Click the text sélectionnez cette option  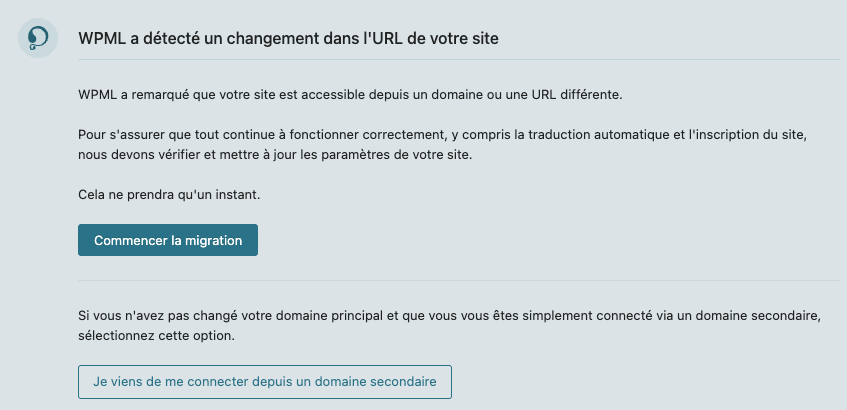pyautogui.click(x=157, y=336)
